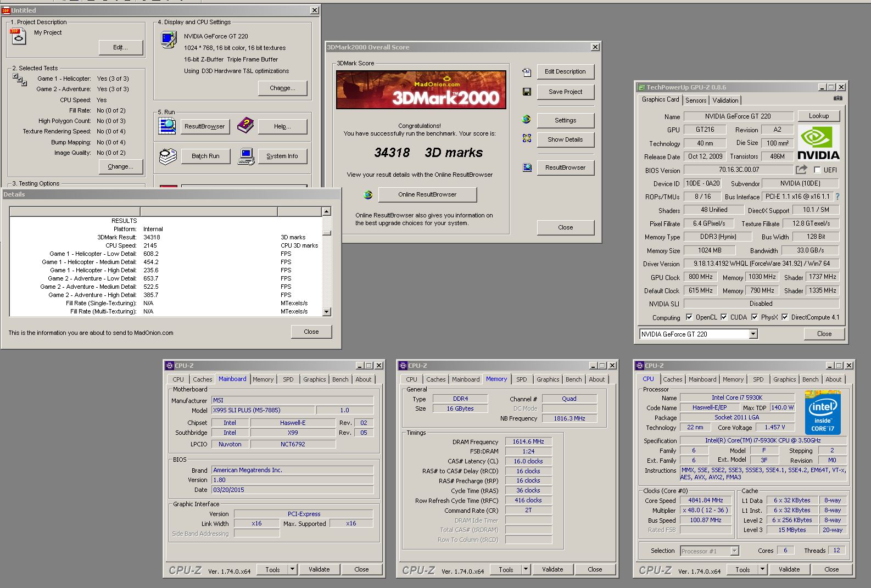This screenshot has height=588, width=871.
Task: Click the Save Project floppy disk icon
Action: pyautogui.click(x=527, y=92)
